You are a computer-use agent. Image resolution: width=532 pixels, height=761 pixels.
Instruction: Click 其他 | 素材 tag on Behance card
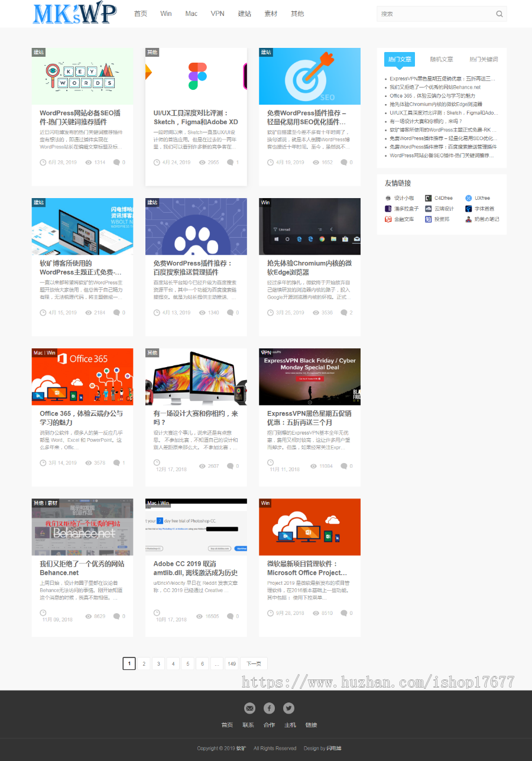(46, 503)
